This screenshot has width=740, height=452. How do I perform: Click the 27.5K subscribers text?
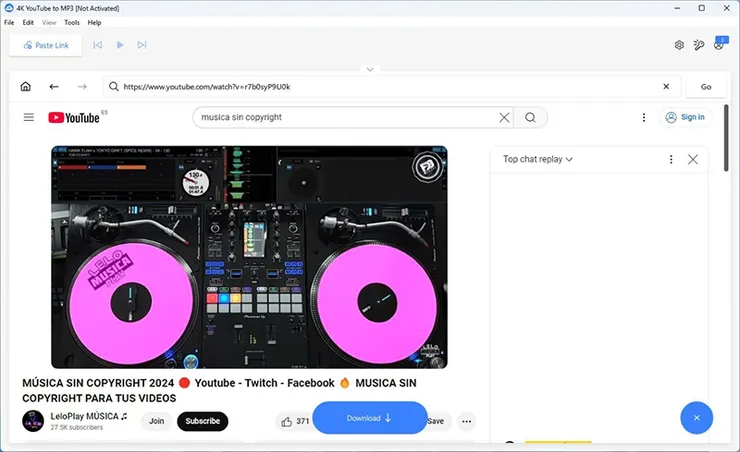(76, 427)
